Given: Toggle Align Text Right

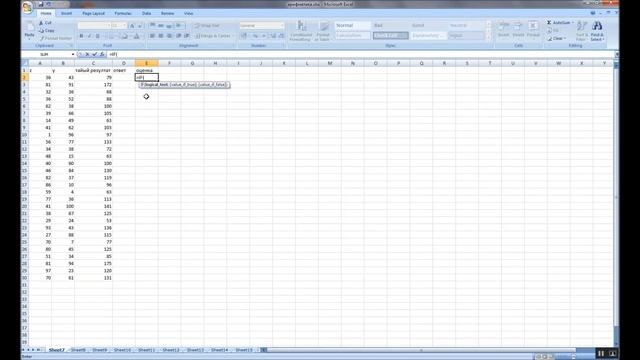Looking at the screenshot, I should click(169, 36).
